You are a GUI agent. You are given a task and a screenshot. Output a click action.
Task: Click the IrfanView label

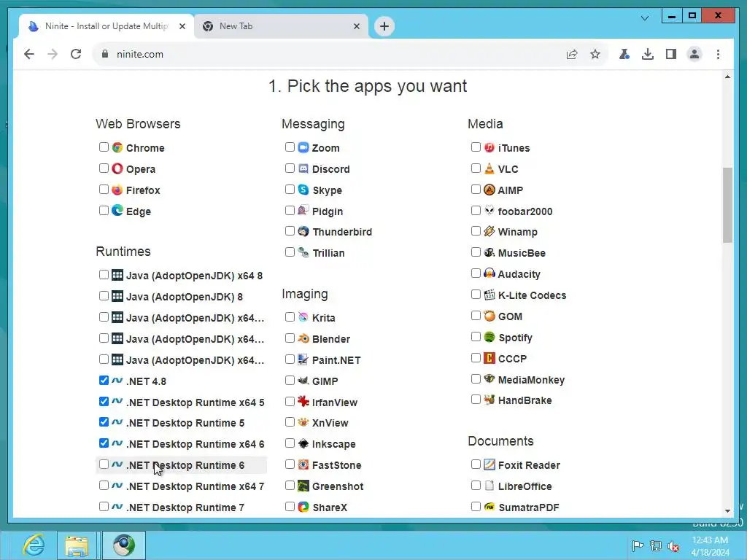click(334, 402)
